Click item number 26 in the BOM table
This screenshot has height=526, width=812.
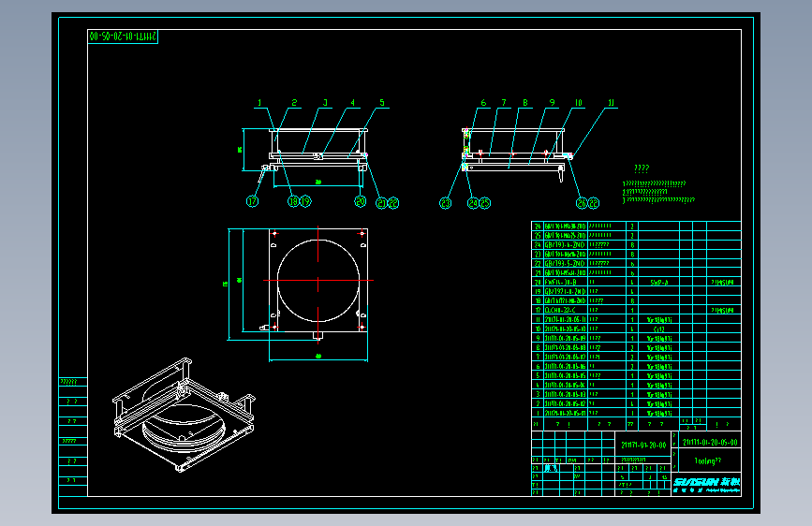pos(537,226)
